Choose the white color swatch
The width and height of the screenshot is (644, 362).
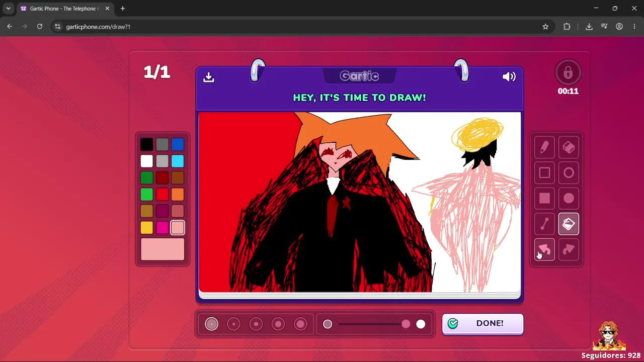[146, 161]
